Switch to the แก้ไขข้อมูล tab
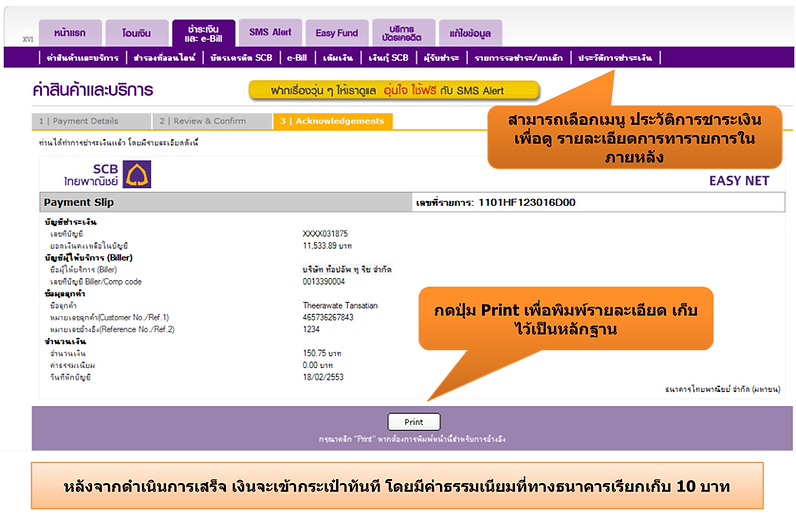 click(470, 34)
